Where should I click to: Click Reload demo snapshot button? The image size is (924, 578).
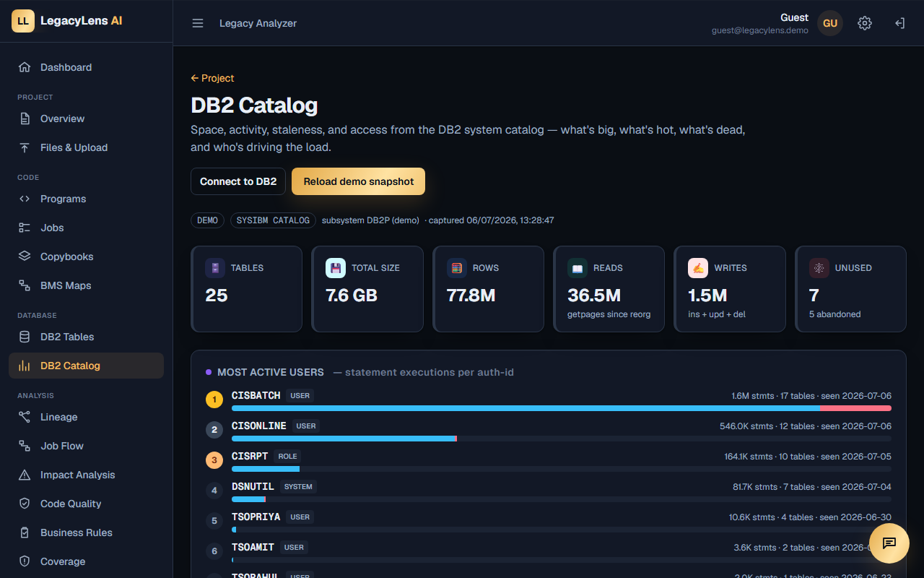(x=358, y=181)
